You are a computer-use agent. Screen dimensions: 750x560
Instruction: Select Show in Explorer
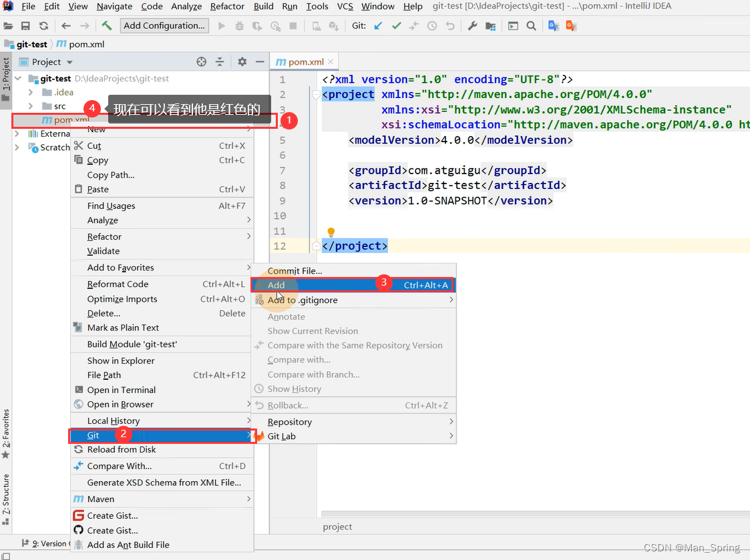coord(162,360)
